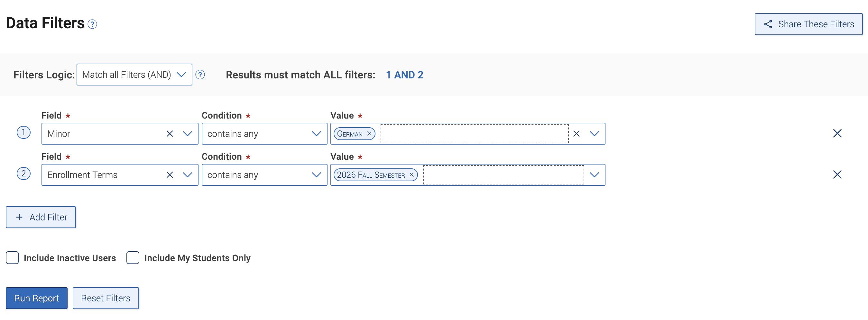The image size is (868, 320).
Task: Click filter number 1 badge
Action: point(23,132)
